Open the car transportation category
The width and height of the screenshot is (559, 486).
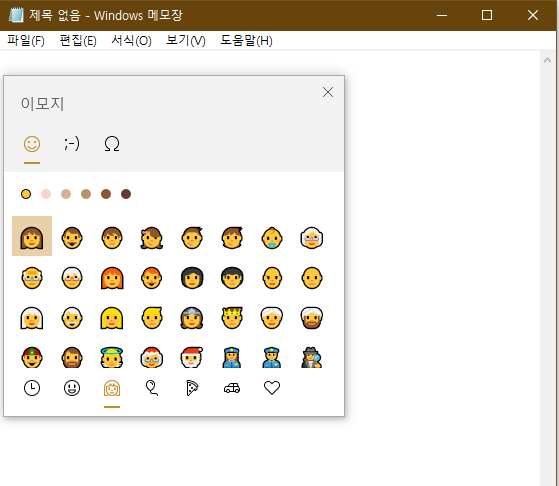point(232,388)
